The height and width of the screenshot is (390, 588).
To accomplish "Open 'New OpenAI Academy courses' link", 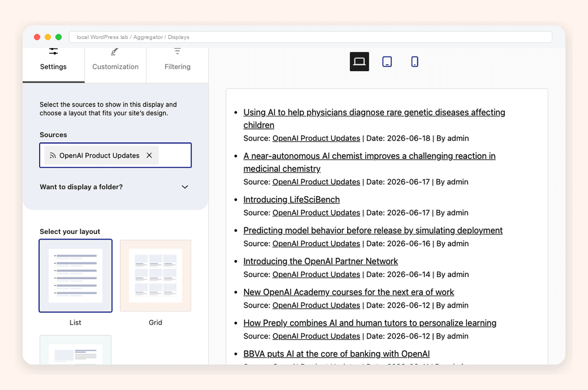I will pos(348,292).
